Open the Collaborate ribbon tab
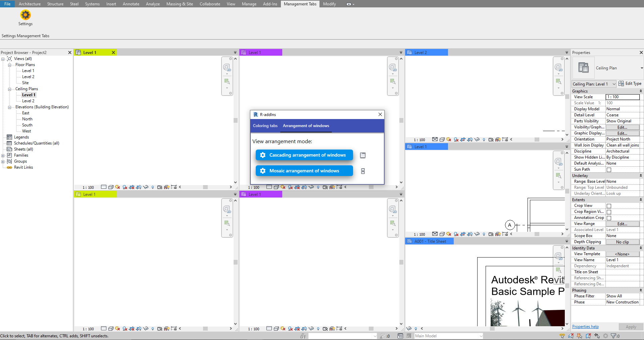The width and height of the screenshot is (644, 340). pos(209,4)
